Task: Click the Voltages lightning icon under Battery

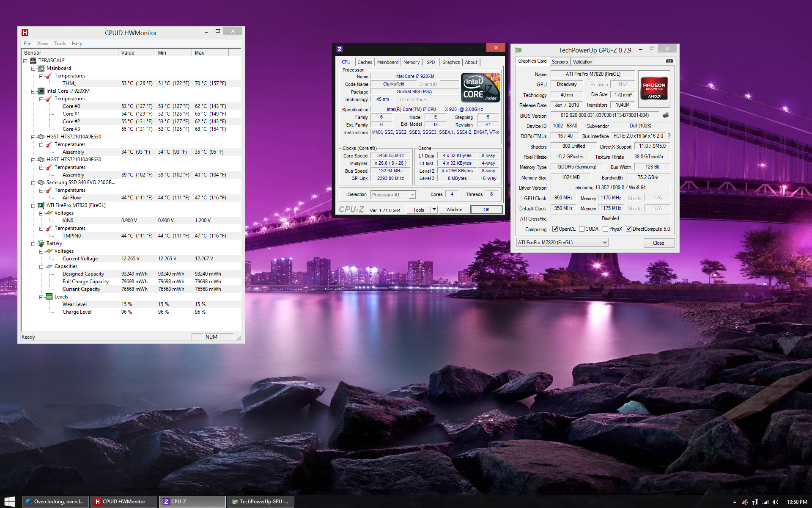Action: (x=49, y=251)
